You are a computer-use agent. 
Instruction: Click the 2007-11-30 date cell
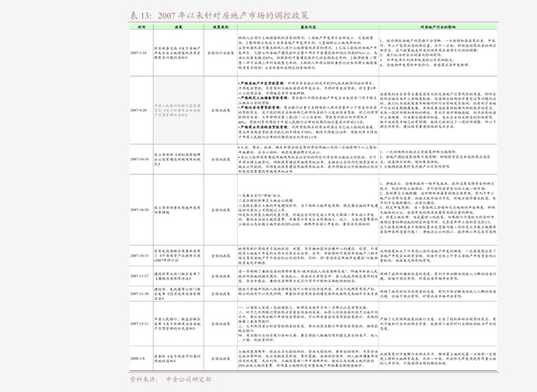click(x=140, y=294)
